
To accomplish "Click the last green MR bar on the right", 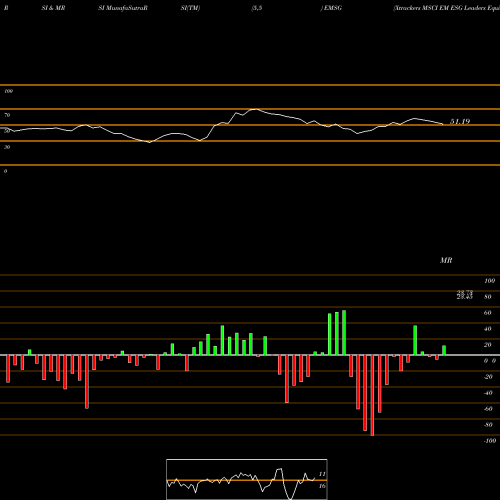I will coord(444,350).
